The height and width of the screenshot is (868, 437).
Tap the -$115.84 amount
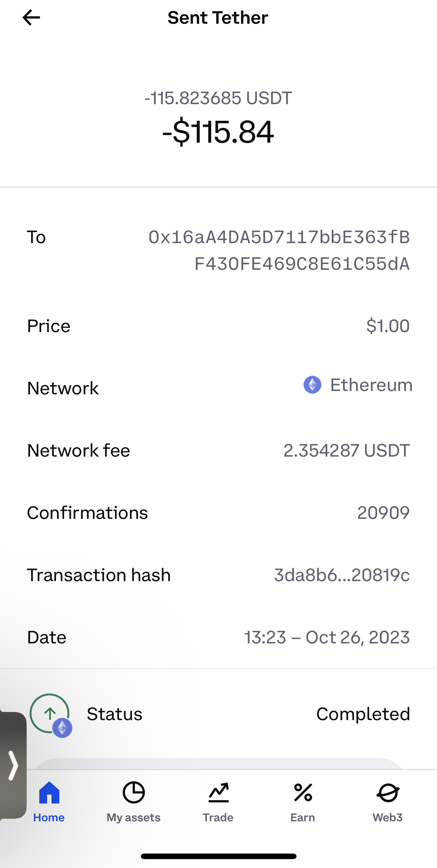pyautogui.click(x=218, y=132)
